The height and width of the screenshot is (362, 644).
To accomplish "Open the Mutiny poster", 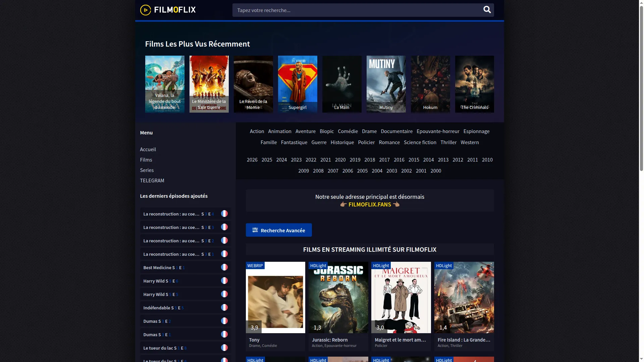I will coord(386,84).
